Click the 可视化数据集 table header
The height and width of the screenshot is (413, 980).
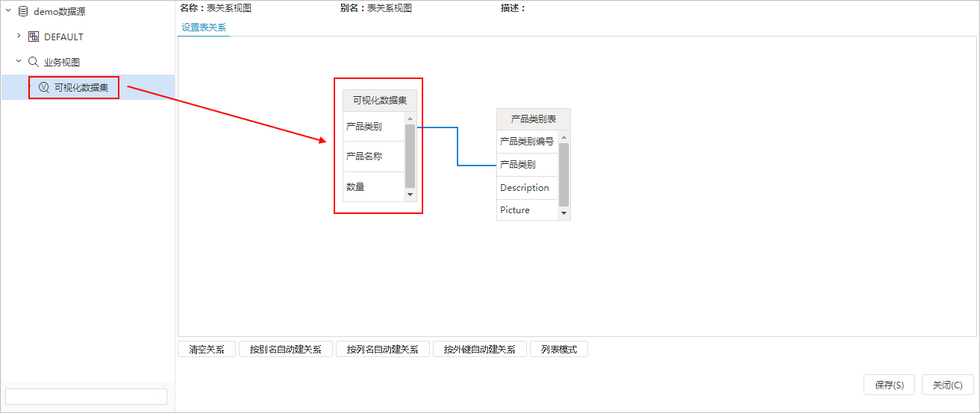tap(380, 101)
